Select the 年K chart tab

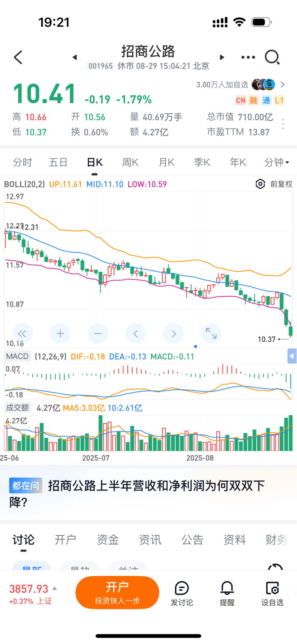click(x=238, y=162)
